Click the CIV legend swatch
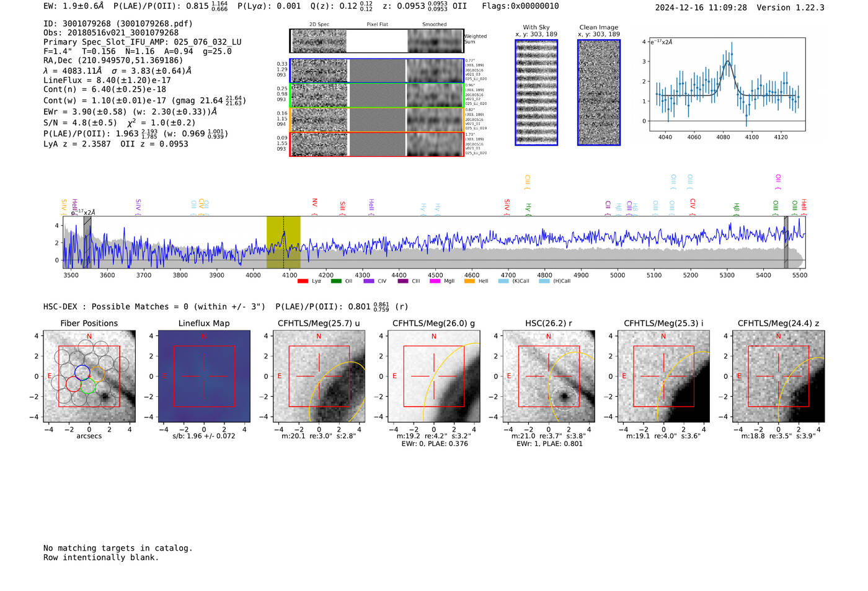Image resolution: width=868 pixels, height=591 pixels. coord(369,281)
